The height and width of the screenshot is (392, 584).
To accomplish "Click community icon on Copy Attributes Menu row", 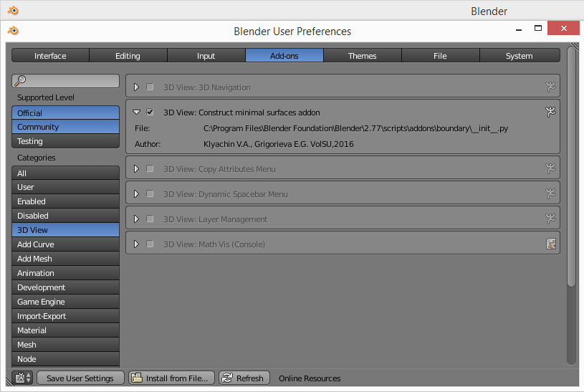I will click(550, 169).
